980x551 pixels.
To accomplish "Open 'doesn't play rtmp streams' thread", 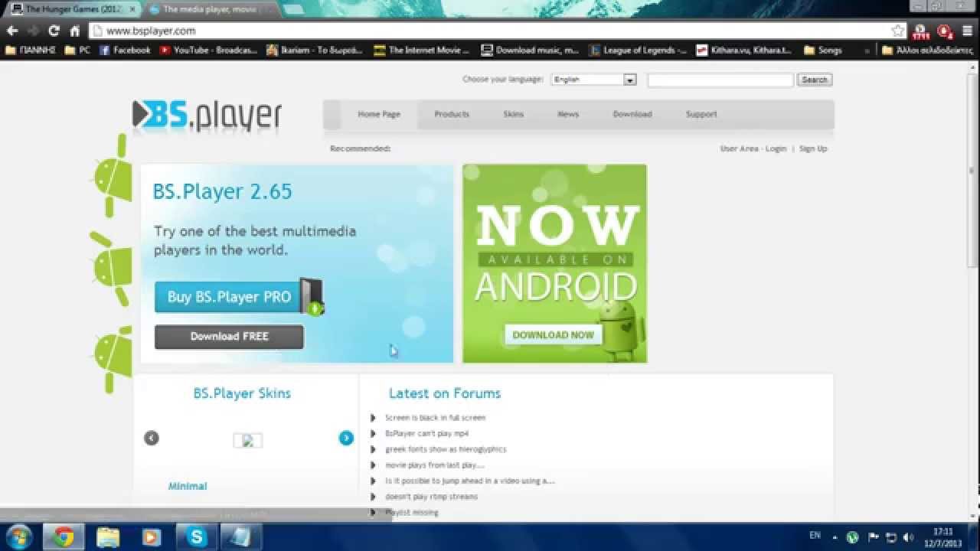I will tap(431, 497).
